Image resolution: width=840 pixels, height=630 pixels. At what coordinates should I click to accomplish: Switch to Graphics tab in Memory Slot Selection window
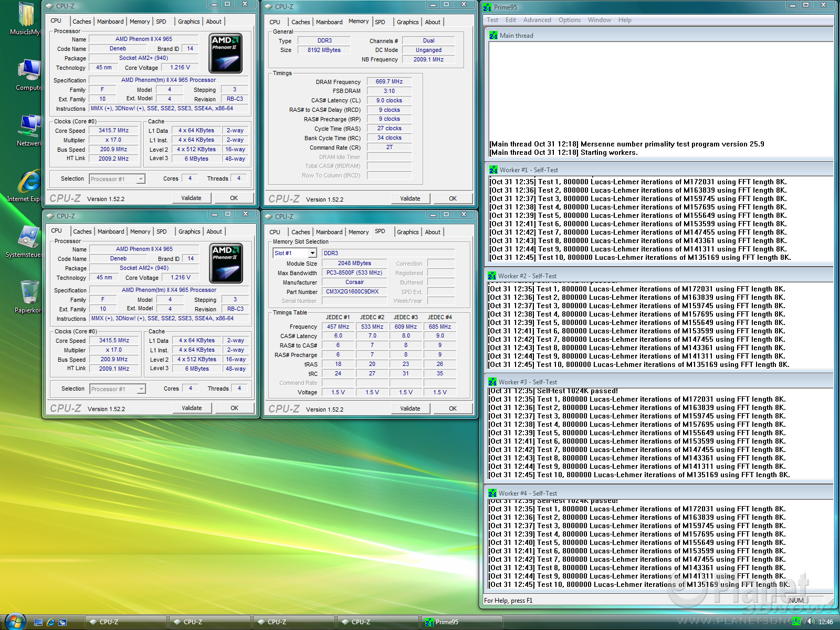pos(407,232)
